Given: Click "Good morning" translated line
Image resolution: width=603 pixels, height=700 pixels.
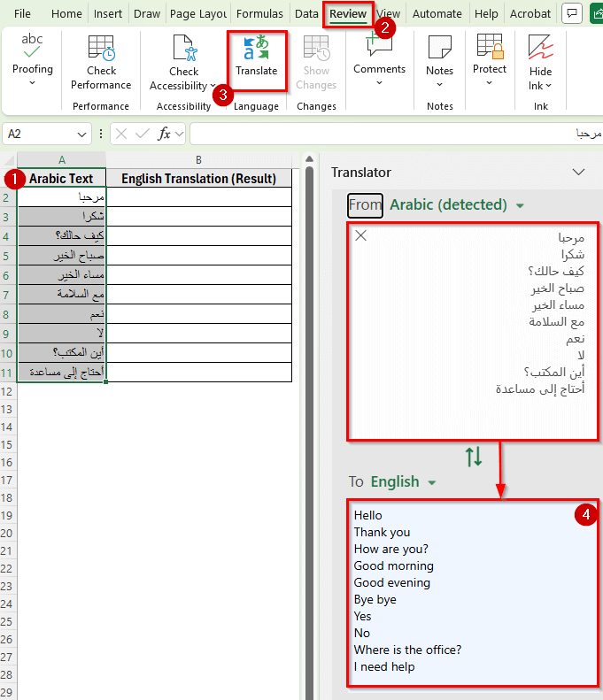Looking at the screenshot, I should [x=393, y=566].
